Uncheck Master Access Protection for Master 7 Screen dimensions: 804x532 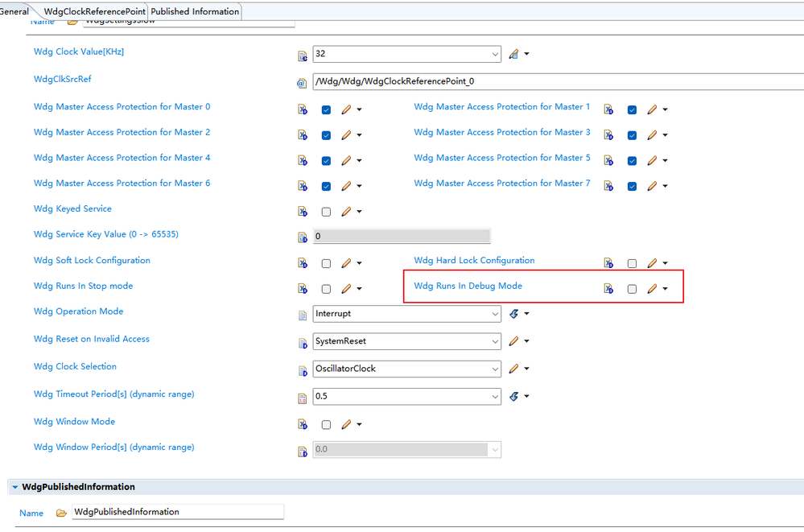point(633,186)
